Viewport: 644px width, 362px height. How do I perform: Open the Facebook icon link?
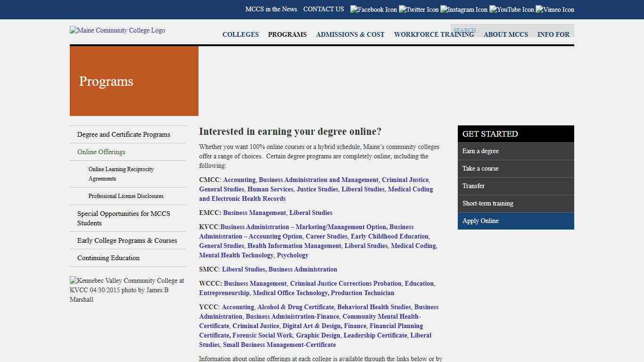(x=373, y=9)
